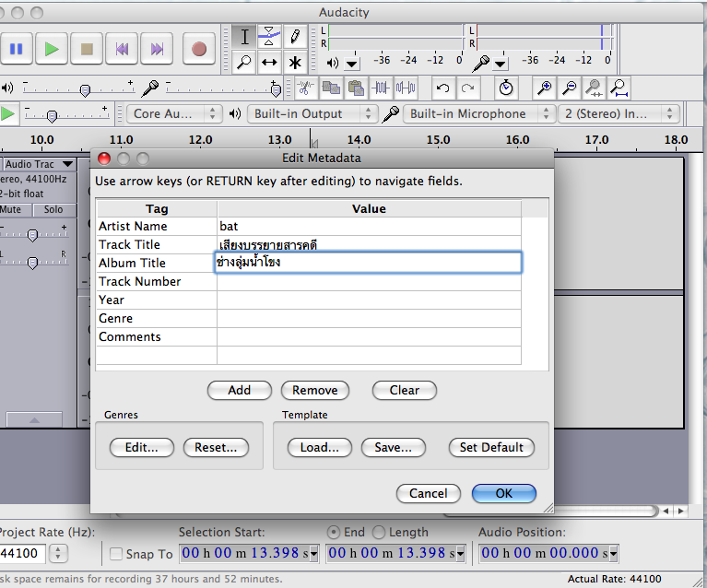This screenshot has width=707, height=588.
Task: Select the Selection (I-beam) tool
Action: coord(244,37)
